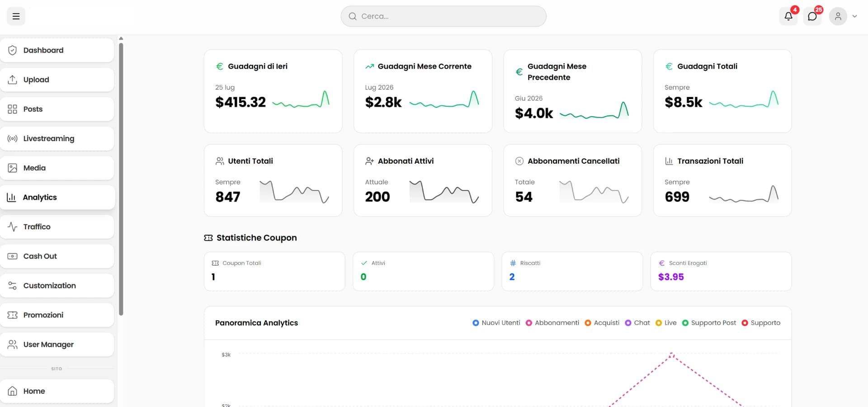The width and height of the screenshot is (868, 407).
Task: Open the Livestreaming section
Action: tap(57, 138)
